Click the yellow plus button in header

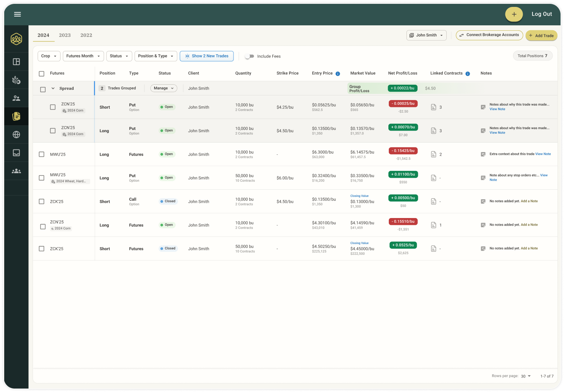tap(514, 14)
